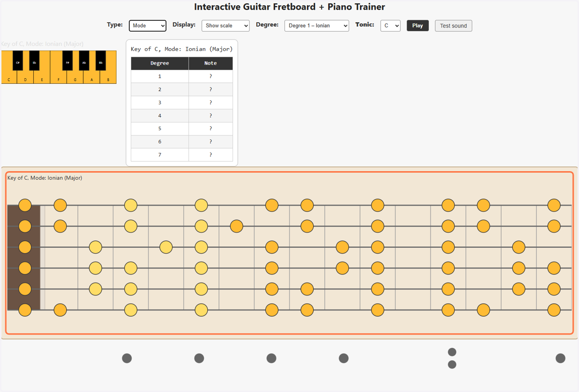Screen dimensions: 579x392
Task: Click the second-fret dot on the fifth string
Action: [x=96, y=289]
